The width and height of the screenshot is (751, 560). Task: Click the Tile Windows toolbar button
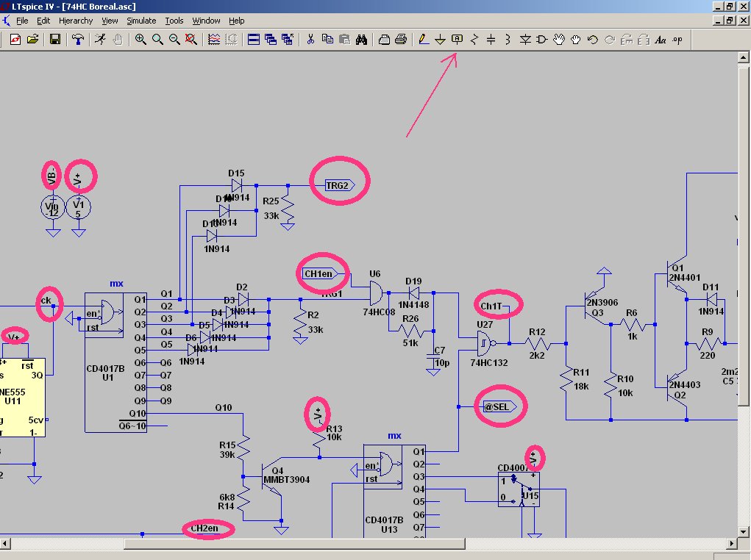tap(253, 40)
